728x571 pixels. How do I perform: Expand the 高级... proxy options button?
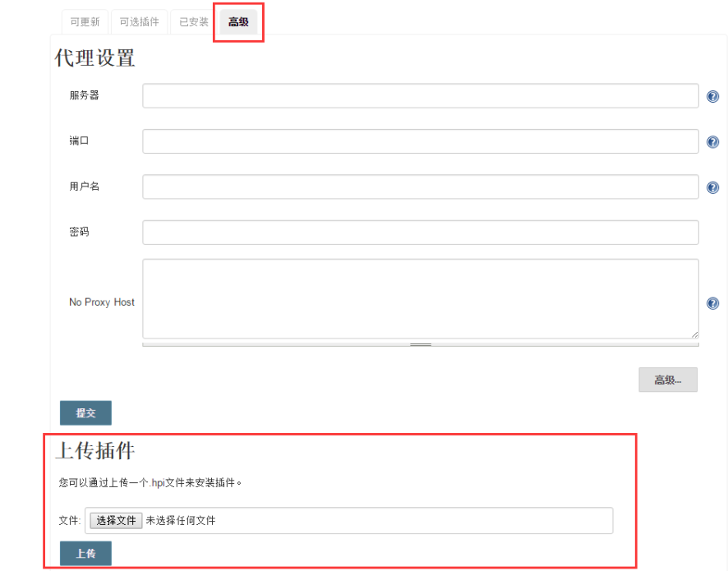(x=668, y=380)
